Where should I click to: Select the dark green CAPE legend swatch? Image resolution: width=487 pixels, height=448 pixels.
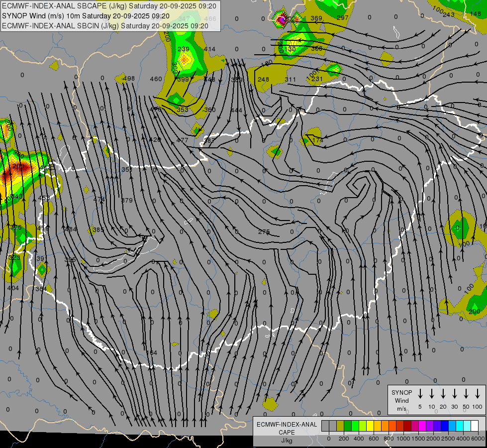coord(348,426)
